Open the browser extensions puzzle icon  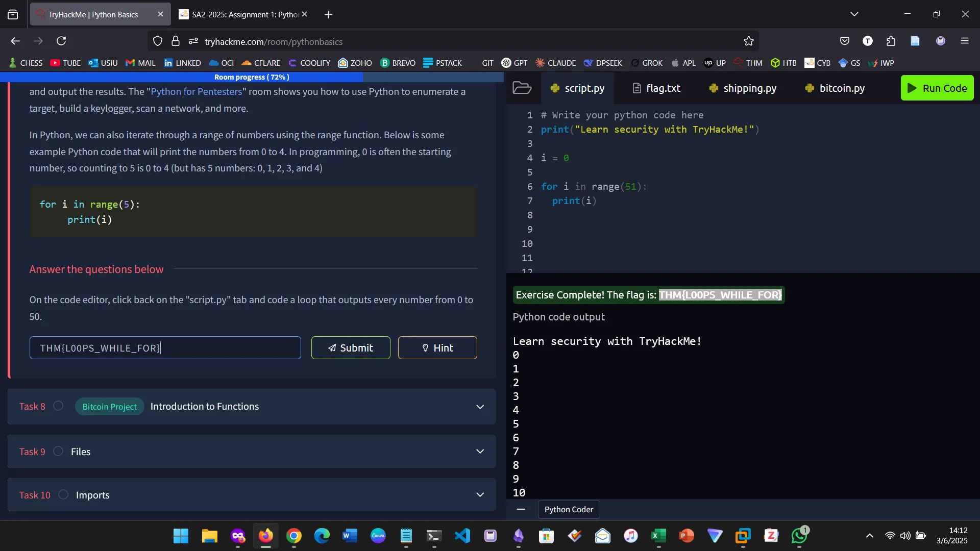click(891, 41)
